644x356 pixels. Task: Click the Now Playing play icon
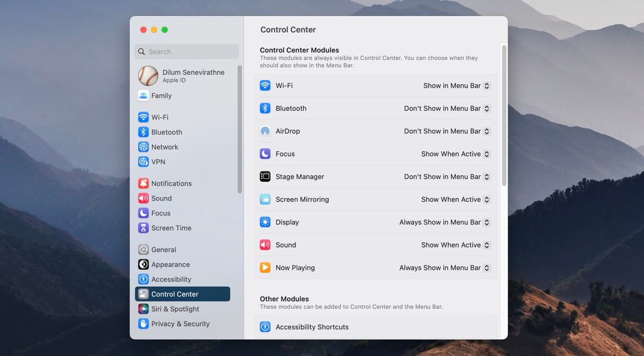pyautogui.click(x=265, y=268)
